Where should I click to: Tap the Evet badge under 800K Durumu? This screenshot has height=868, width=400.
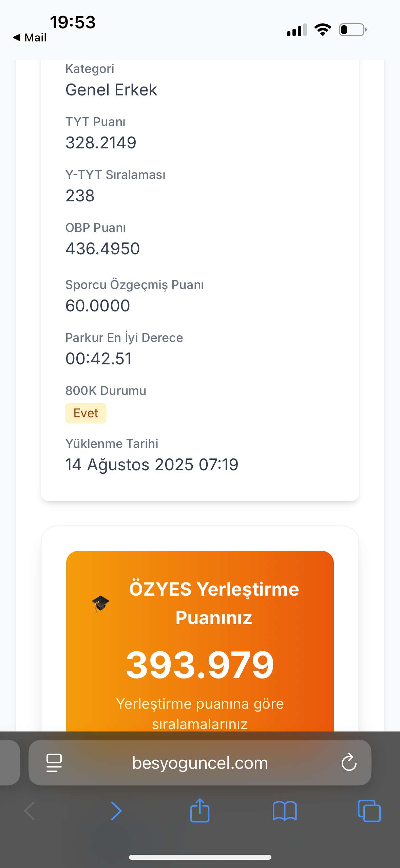[x=86, y=413]
